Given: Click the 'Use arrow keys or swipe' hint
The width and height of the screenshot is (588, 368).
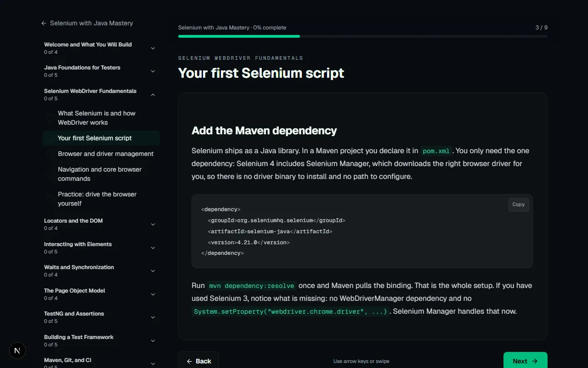Looking at the screenshot, I should click(x=362, y=361).
